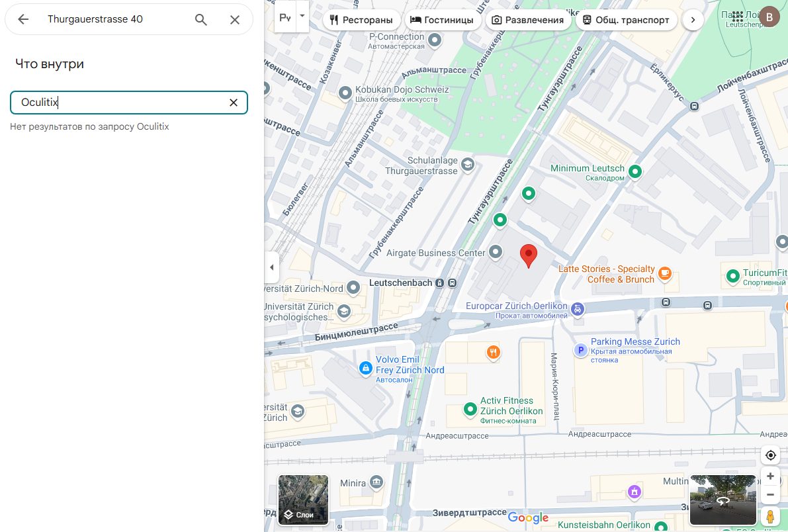Click the Leutschenbach tram stop icon
Screen dimensions: 788x532
tap(440, 283)
